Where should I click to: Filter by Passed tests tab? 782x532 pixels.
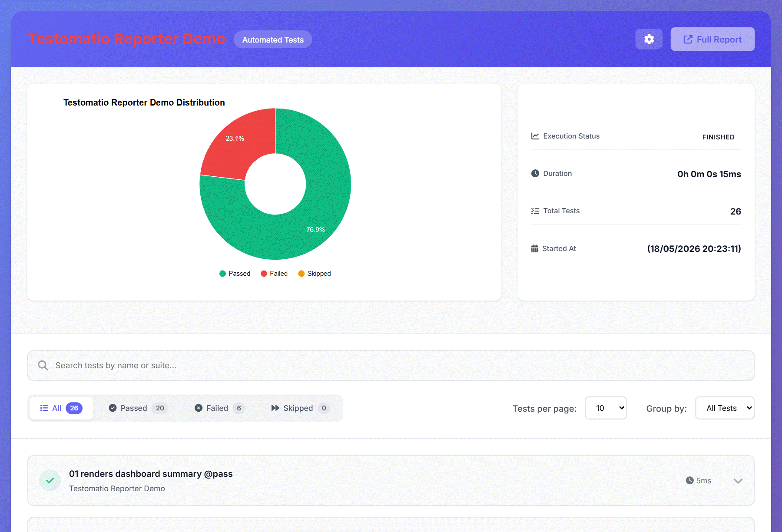[138, 408]
